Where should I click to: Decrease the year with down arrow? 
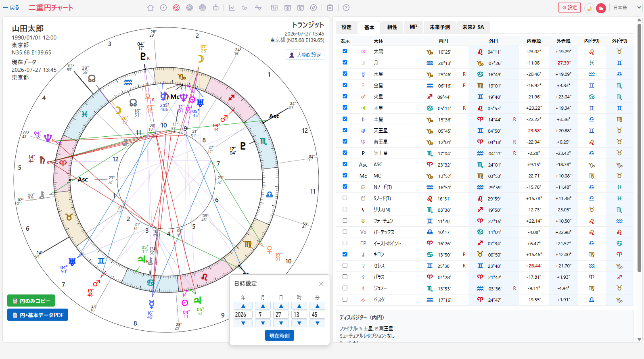click(x=243, y=323)
